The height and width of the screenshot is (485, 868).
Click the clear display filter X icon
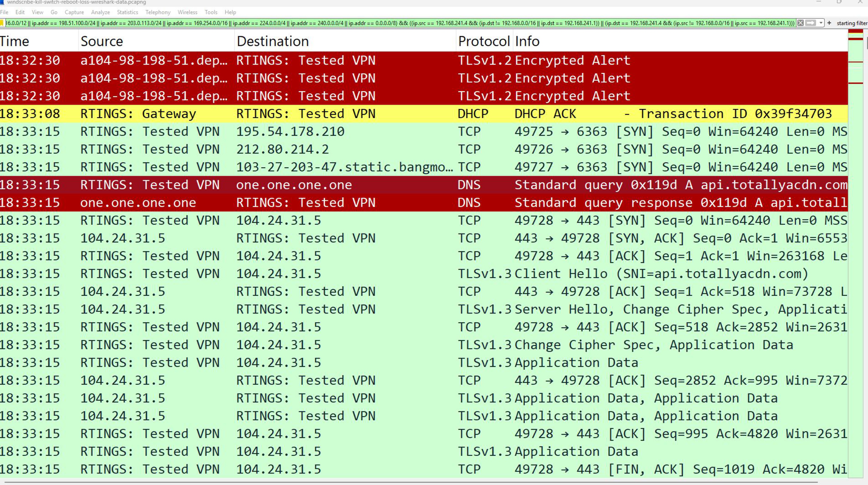801,23
